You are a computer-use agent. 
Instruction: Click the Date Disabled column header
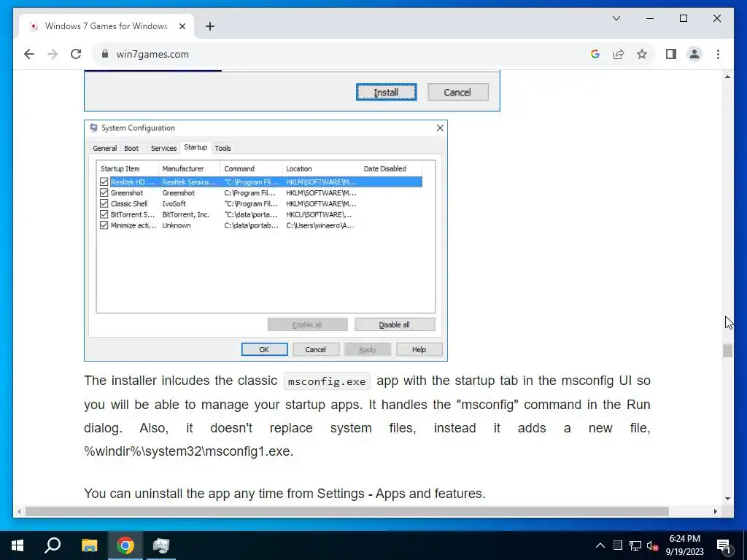(x=391, y=168)
